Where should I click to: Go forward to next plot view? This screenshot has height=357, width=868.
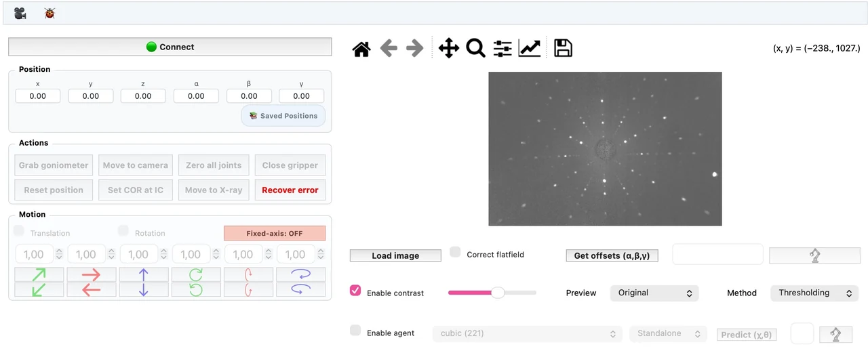point(414,48)
